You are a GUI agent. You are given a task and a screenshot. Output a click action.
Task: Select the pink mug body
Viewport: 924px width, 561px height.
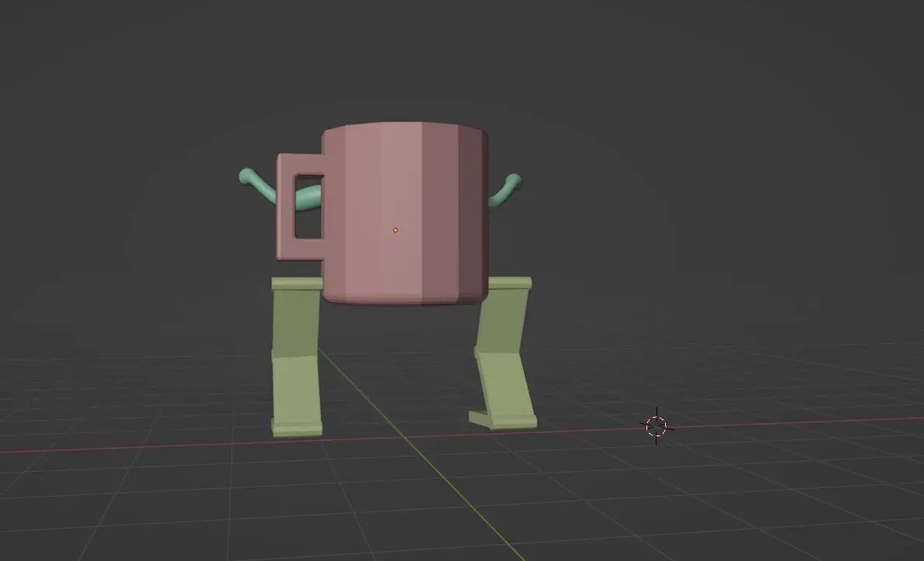[x=405, y=213]
